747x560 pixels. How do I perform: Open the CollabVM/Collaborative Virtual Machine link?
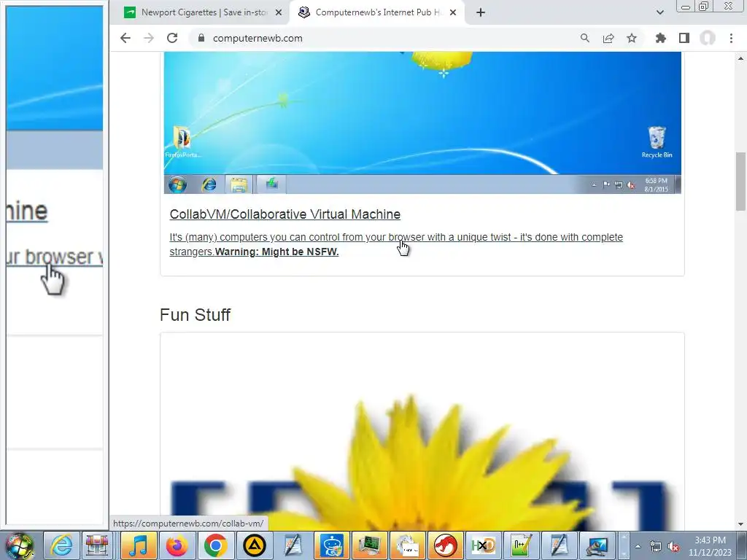pyautogui.click(x=285, y=214)
